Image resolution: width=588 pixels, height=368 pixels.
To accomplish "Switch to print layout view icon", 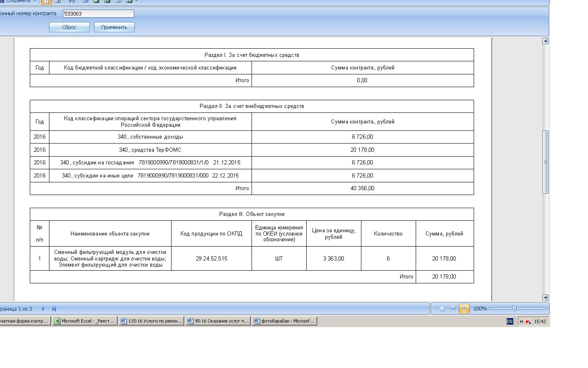I will tap(453, 309).
